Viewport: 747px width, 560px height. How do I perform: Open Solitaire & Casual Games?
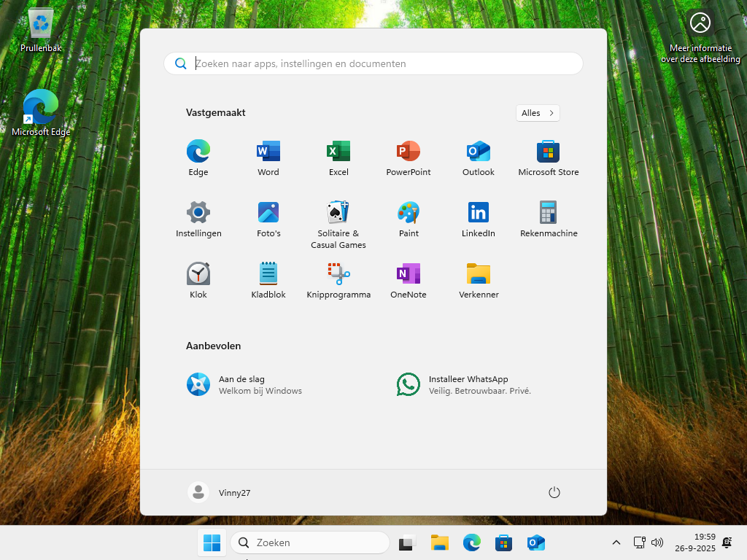[x=338, y=225]
